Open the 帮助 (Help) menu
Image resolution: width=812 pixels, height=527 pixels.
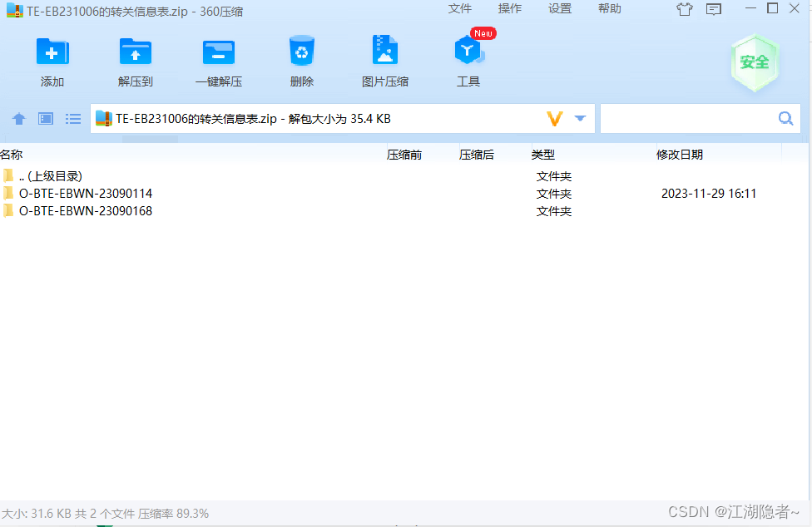(x=610, y=9)
